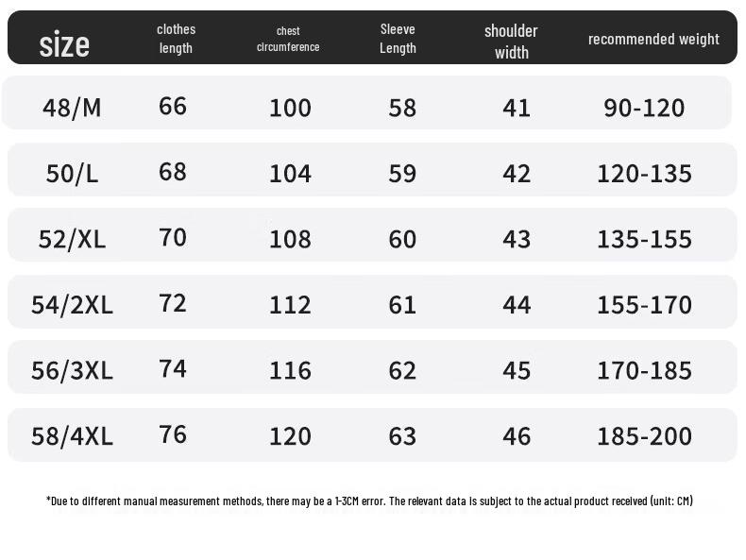Click chest circumference value 100
The height and width of the screenshot is (560, 746).
tap(290, 108)
